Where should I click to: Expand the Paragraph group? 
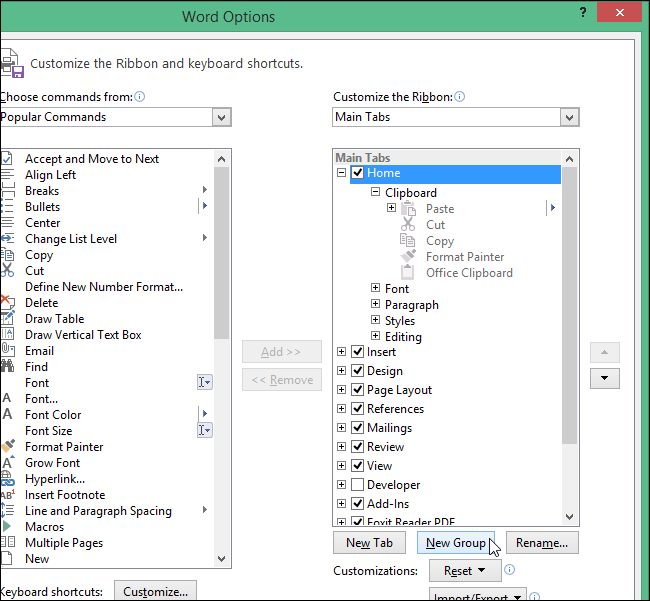375,304
